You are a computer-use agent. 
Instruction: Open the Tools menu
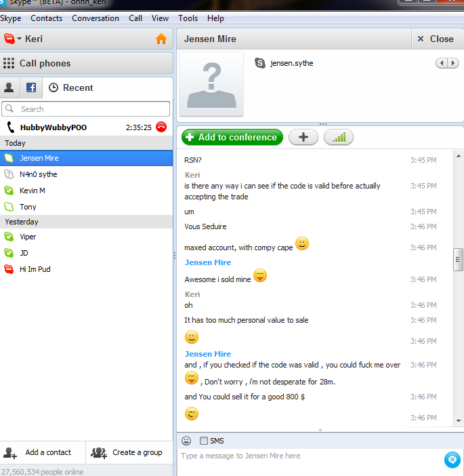click(x=188, y=18)
